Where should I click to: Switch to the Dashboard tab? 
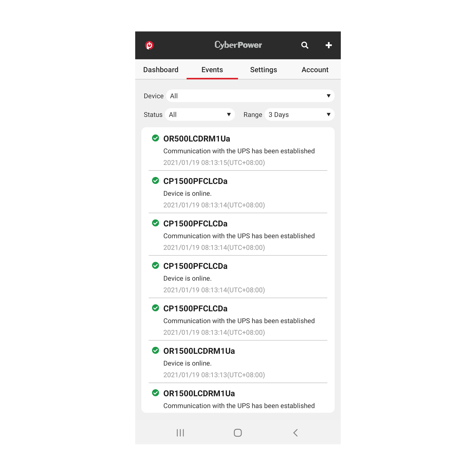point(161,70)
